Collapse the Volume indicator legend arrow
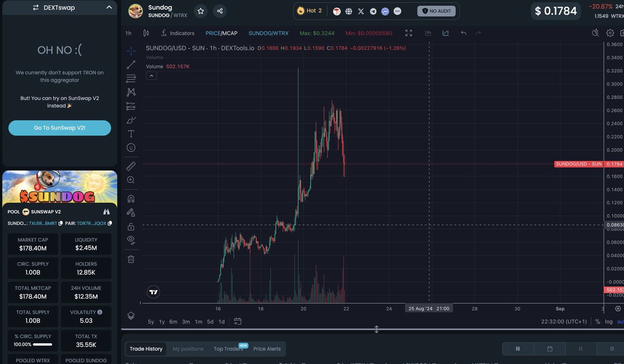 click(x=151, y=75)
